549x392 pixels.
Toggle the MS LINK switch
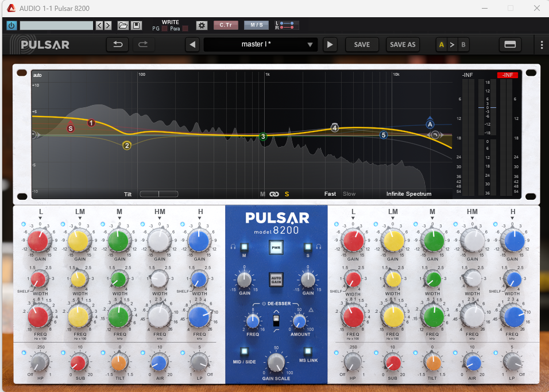[x=308, y=351]
